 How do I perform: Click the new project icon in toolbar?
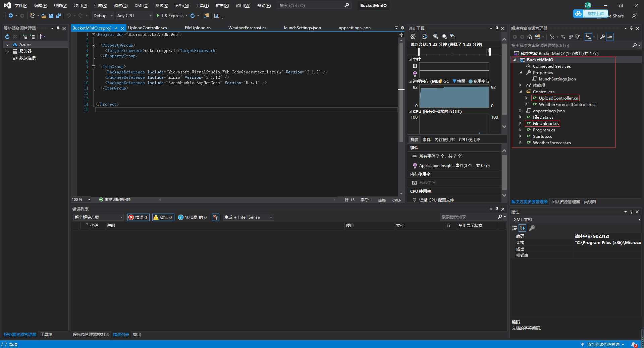32,16
